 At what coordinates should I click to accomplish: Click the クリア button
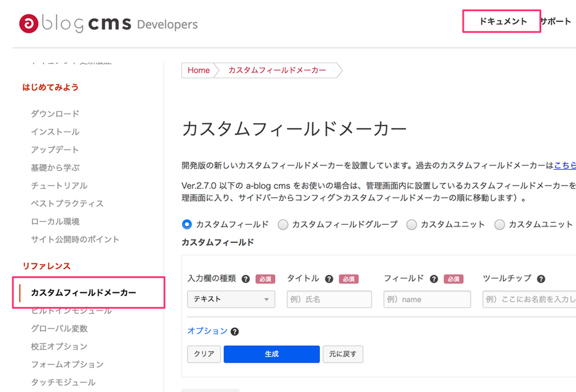click(203, 354)
